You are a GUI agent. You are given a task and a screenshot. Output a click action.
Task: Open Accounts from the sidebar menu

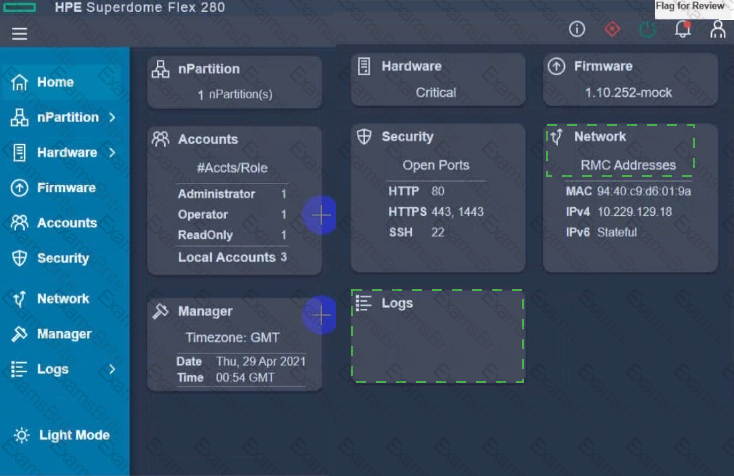(x=66, y=223)
